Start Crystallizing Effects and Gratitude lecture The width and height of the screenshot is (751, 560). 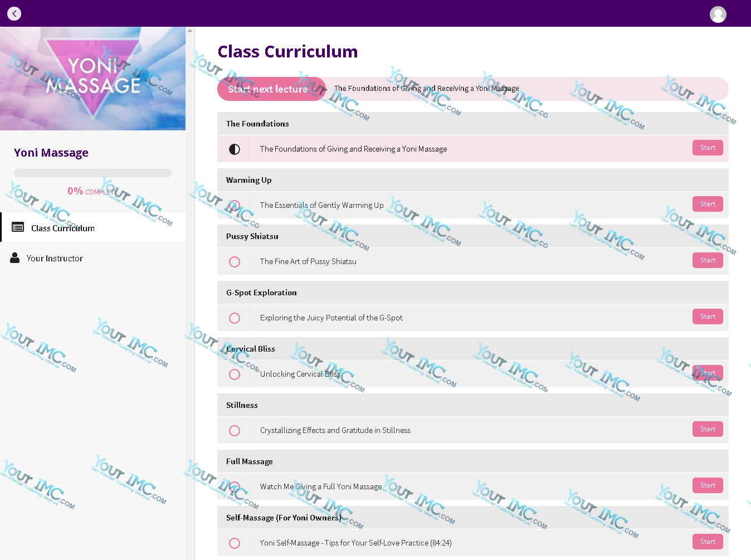coord(708,429)
